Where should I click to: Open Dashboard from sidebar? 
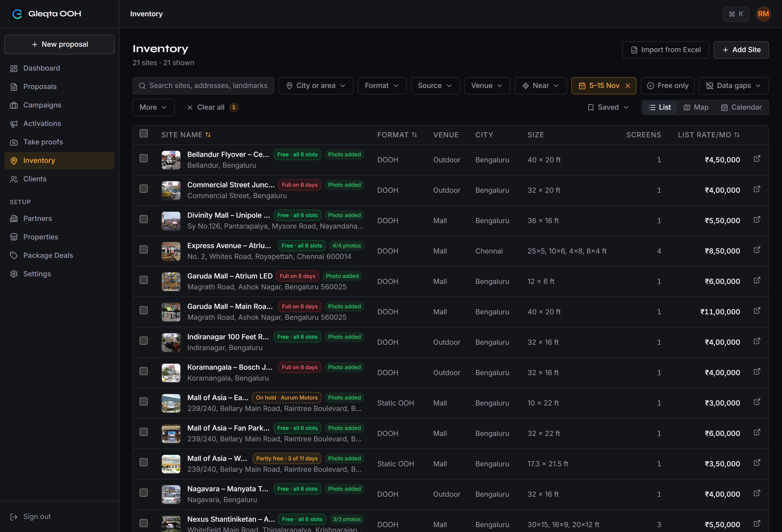click(59, 68)
